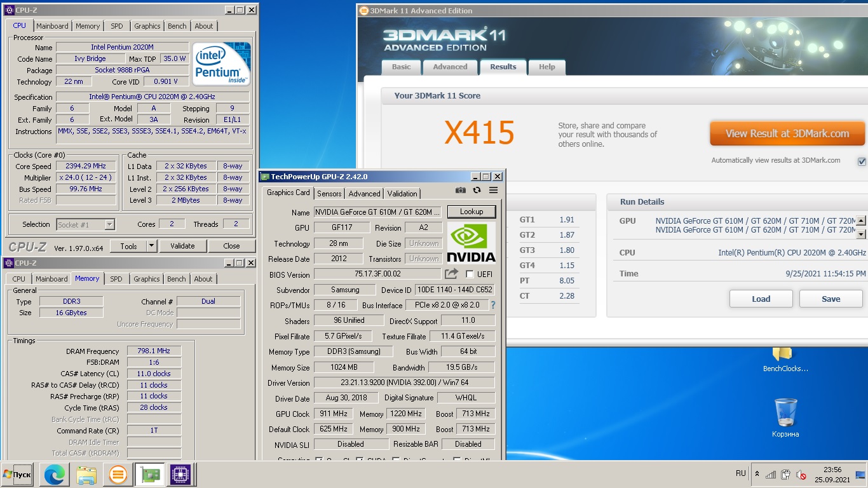Open the Help tab in 3DMark 11

[547, 67]
